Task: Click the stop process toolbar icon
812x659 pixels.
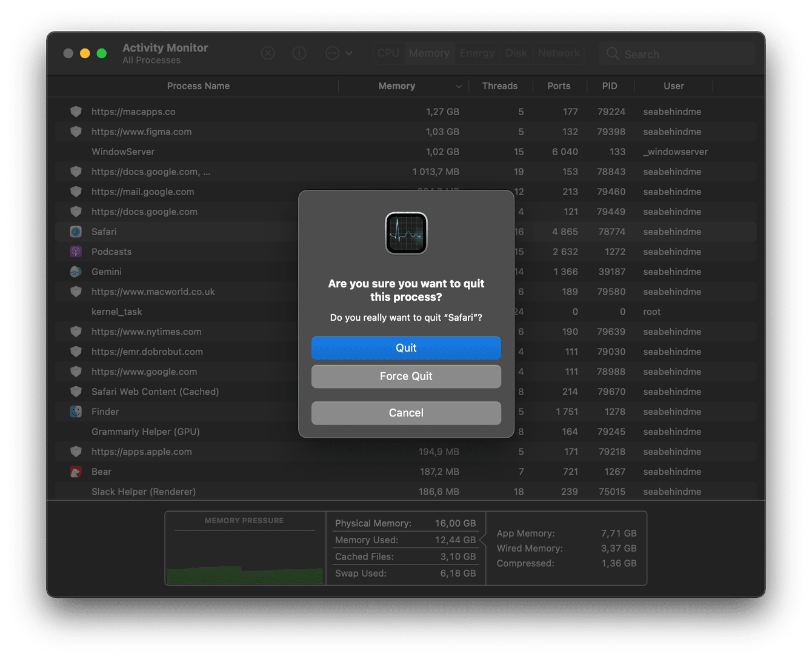Action: tap(268, 53)
